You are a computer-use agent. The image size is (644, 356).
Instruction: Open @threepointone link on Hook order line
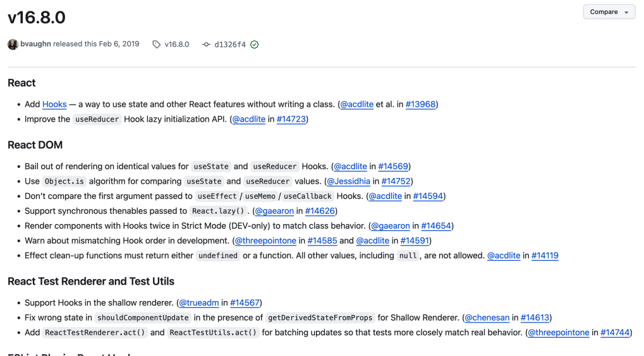pyautogui.click(x=265, y=240)
